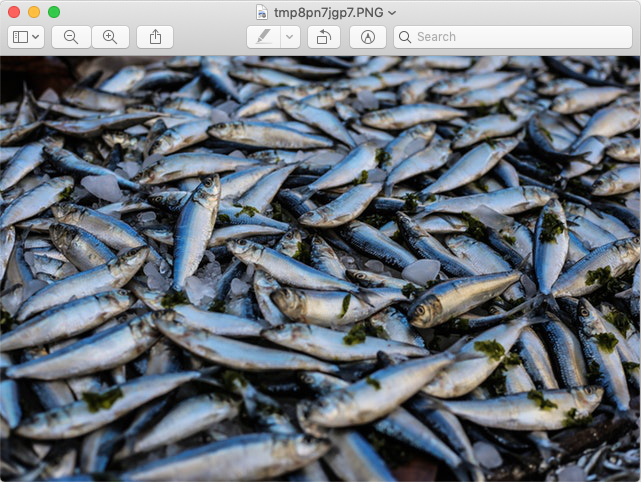Screen dimensions: 641x482
Task: Enter full screen with green button
Action: (54, 12)
